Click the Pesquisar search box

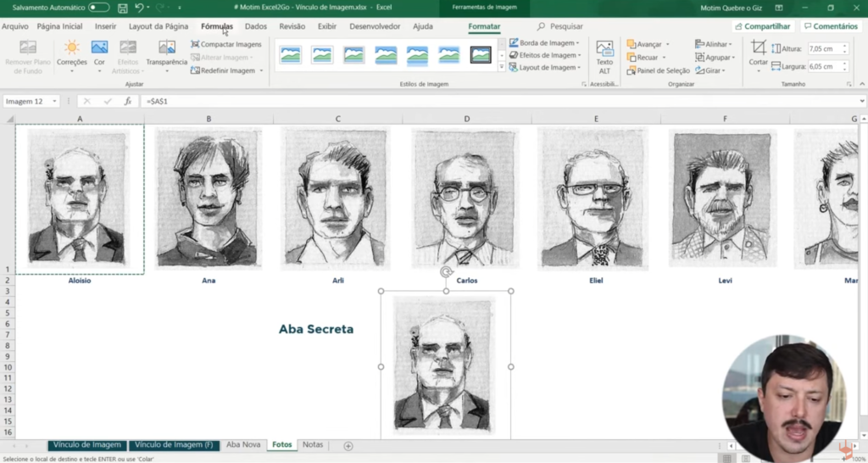coord(560,26)
